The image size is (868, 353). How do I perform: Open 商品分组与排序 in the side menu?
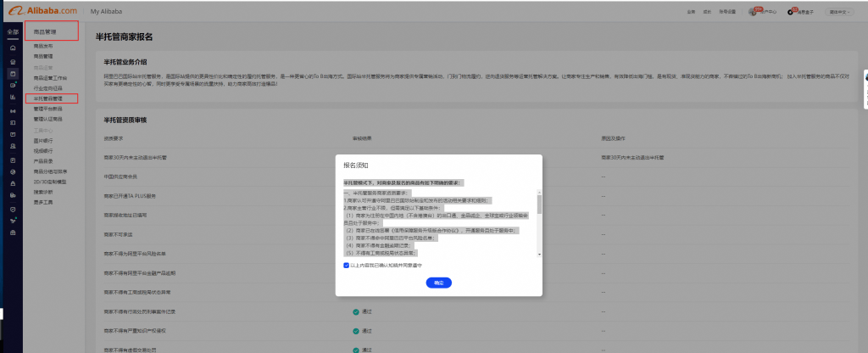coord(50,171)
